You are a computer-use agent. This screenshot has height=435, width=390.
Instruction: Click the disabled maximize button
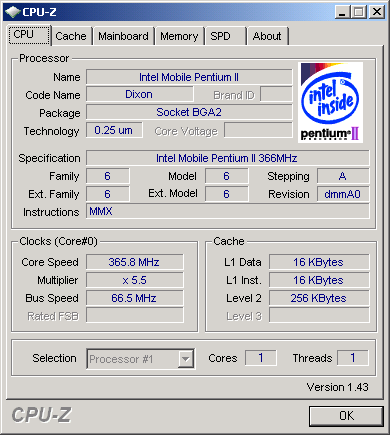coord(359,12)
